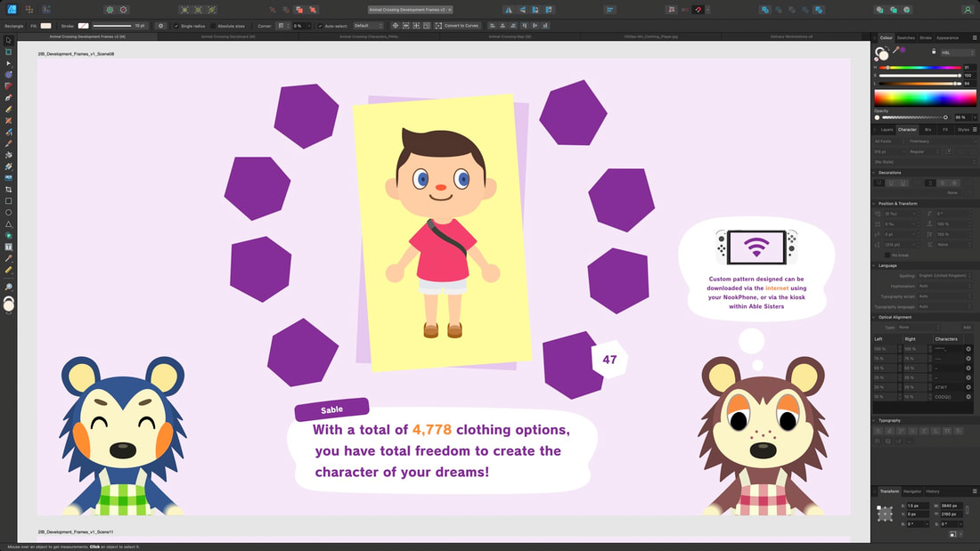The height and width of the screenshot is (551, 980).
Task: Select the Frame Text tool
Action: pyautogui.click(x=8, y=247)
